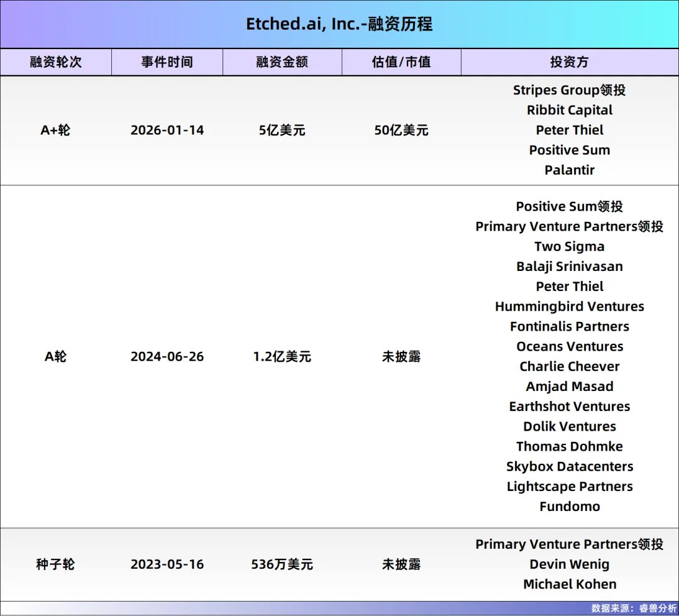Select the 1.2亿美元 funding amount
The height and width of the screenshot is (616, 679).
(x=282, y=356)
